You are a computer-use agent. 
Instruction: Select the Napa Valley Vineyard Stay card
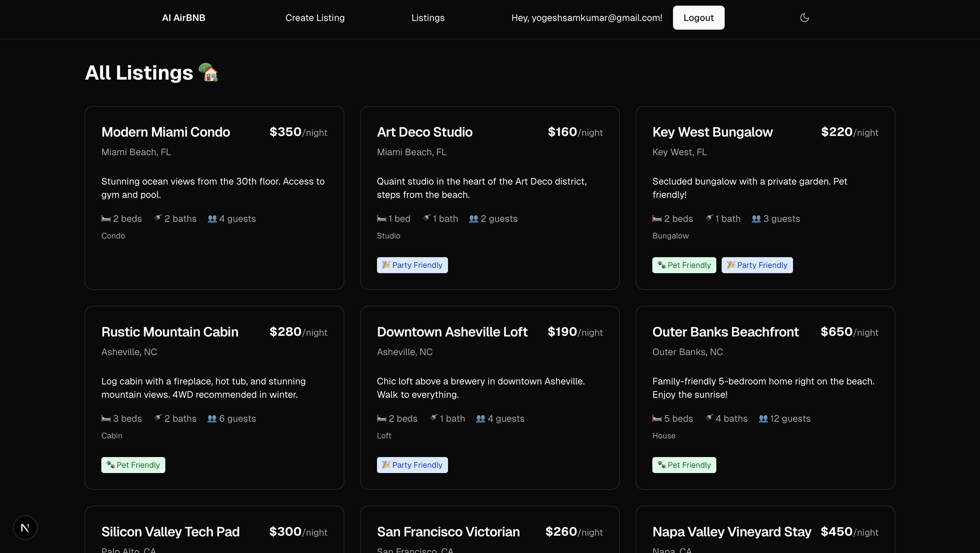[732, 531]
